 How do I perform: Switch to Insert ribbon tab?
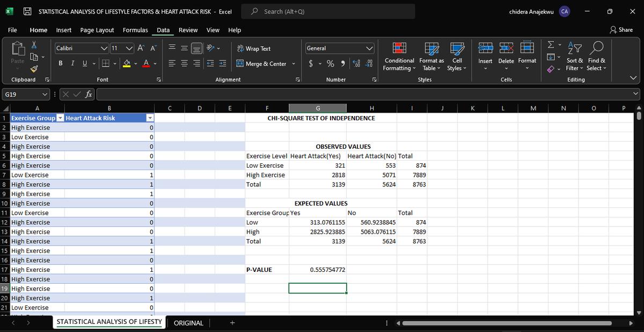coord(64,30)
